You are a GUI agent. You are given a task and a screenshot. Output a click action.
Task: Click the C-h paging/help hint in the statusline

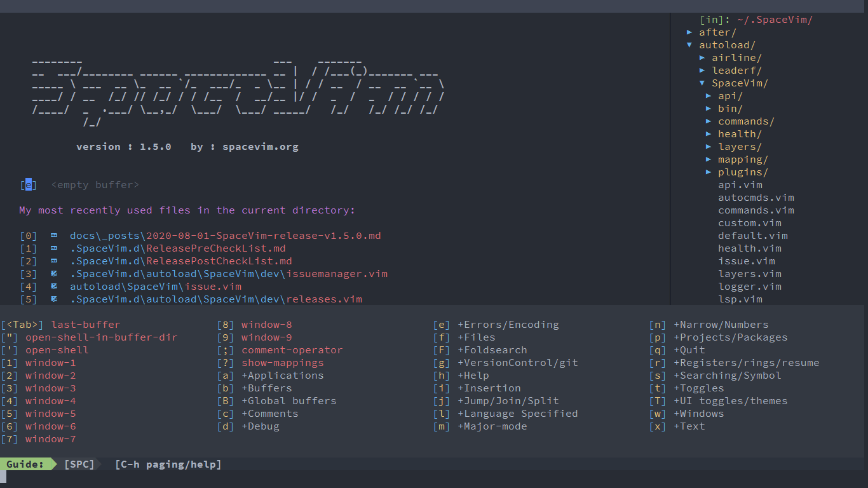coord(168,464)
